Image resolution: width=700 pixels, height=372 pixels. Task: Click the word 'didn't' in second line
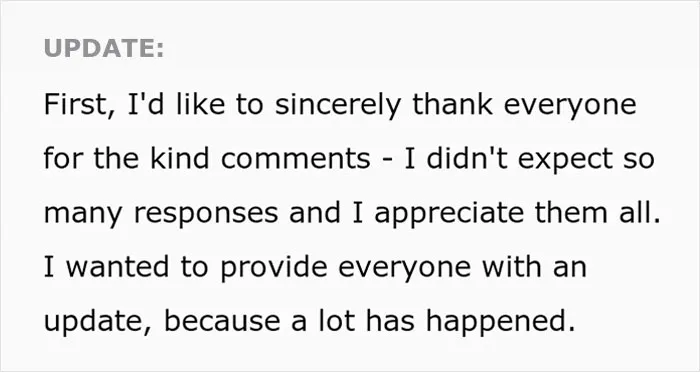[467, 159]
